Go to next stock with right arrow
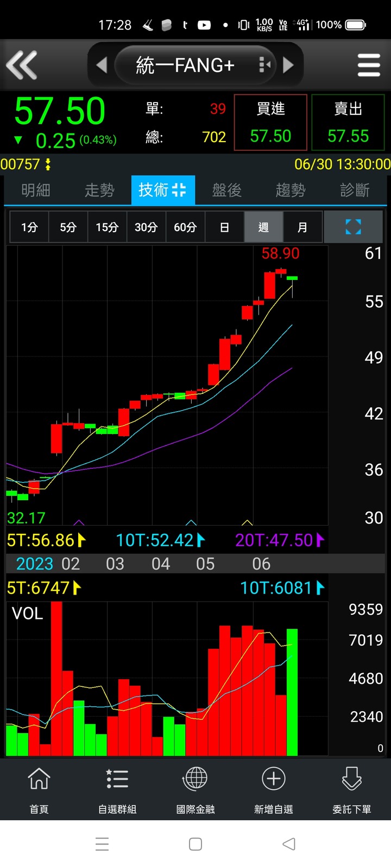 (x=288, y=65)
